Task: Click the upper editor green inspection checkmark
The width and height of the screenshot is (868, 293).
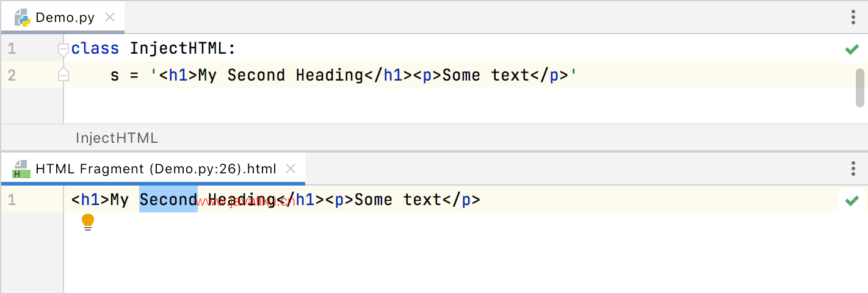Action: click(852, 49)
